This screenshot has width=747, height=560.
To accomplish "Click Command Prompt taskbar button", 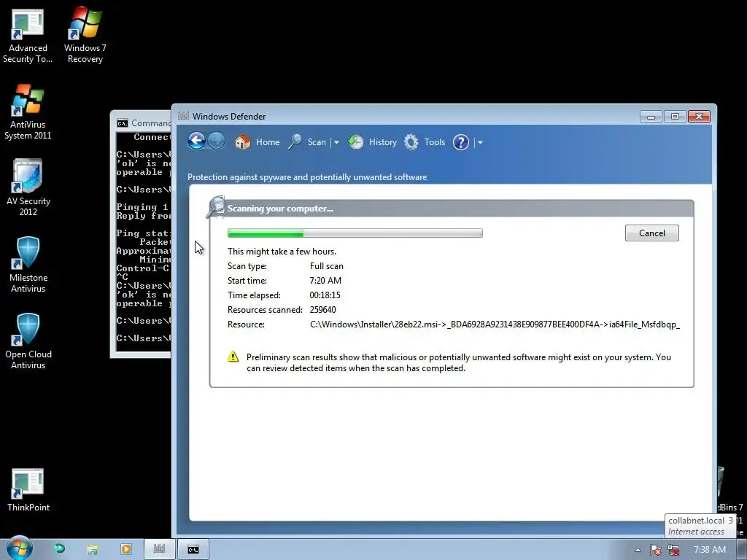I will click(x=193, y=550).
